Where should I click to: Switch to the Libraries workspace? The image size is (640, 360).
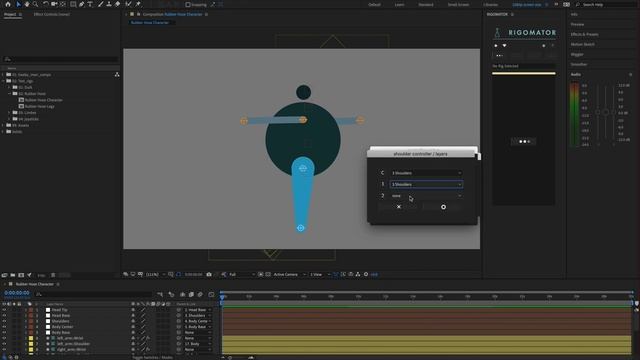pos(491,4)
